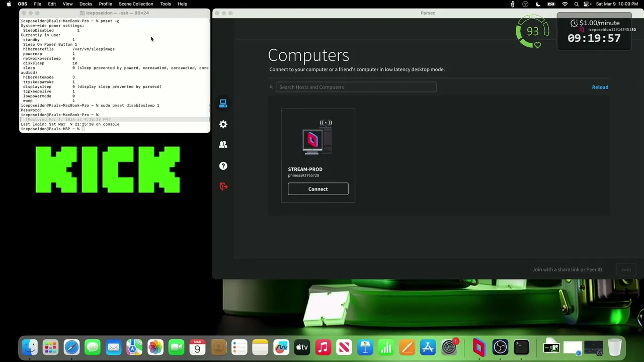Open Apple TV from the Dock
Screen dimensions: 644x362
click(x=302, y=347)
